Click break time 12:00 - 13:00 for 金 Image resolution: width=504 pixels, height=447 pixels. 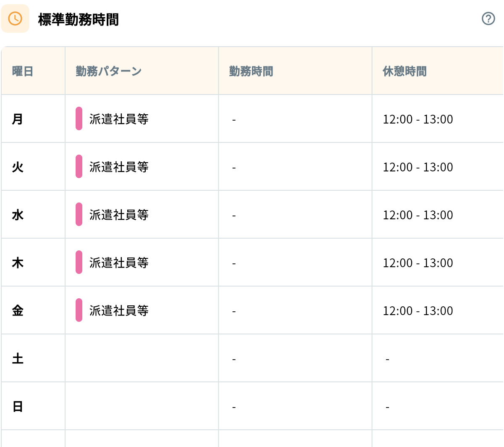pyautogui.click(x=418, y=310)
